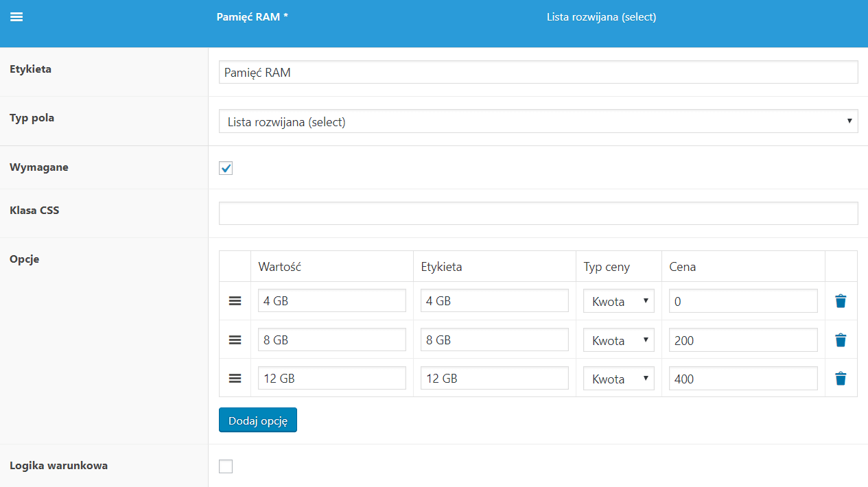This screenshot has height=487, width=868.
Task: Delete the 8 GB option with the trash icon
Action: tap(841, 340)
